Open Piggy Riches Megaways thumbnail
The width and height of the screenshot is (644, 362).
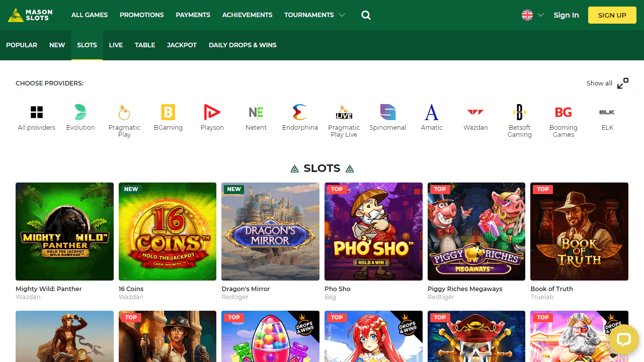pyautogui.click(x=476, y=231)
